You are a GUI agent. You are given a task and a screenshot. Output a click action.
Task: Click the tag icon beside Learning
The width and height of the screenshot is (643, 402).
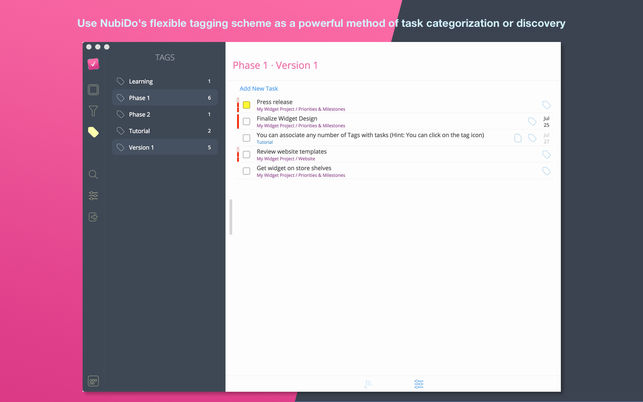click(120, 81)
